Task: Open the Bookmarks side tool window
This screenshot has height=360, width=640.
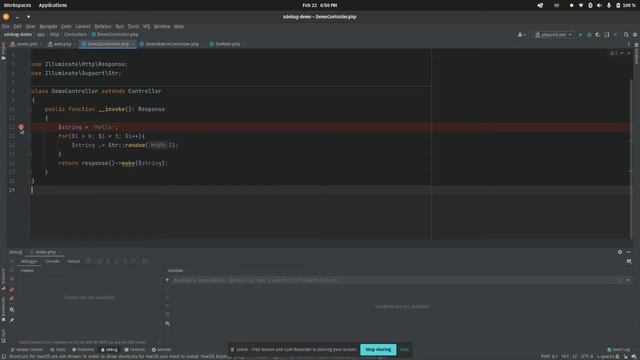Action: click(x=3, y=309)
